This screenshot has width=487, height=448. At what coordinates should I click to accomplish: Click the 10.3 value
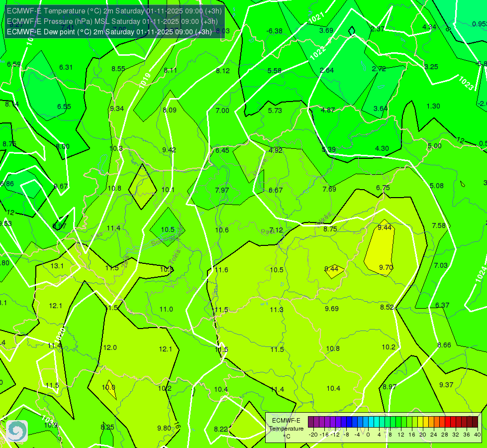(x=116, y=148)
